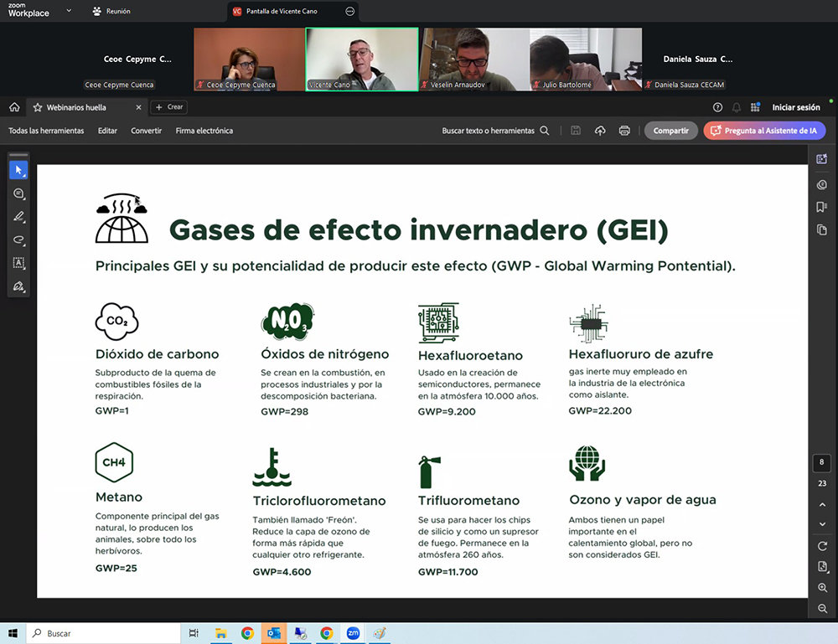
Task: Zoom in on the document
Action: click(823, 588)
